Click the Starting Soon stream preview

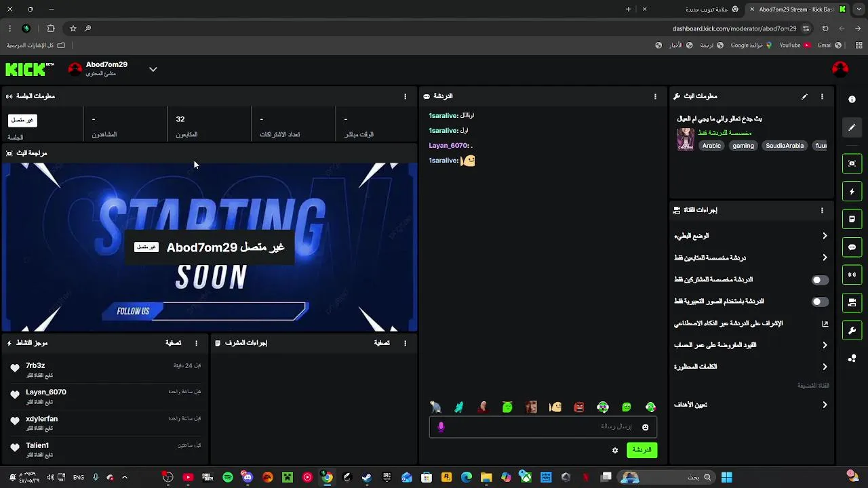point(210,247)
